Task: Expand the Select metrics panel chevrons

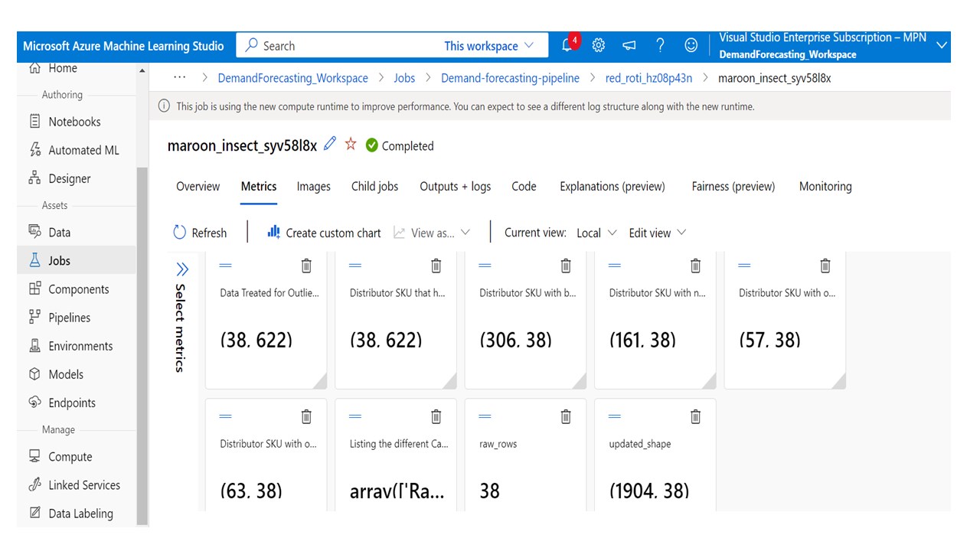Action: (x=182, y=269)
